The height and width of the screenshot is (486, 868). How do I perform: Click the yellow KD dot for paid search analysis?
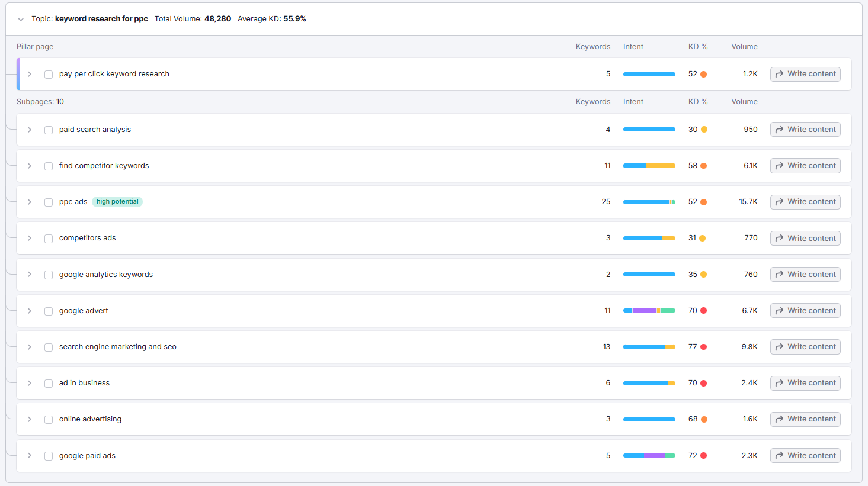(704, 130)
